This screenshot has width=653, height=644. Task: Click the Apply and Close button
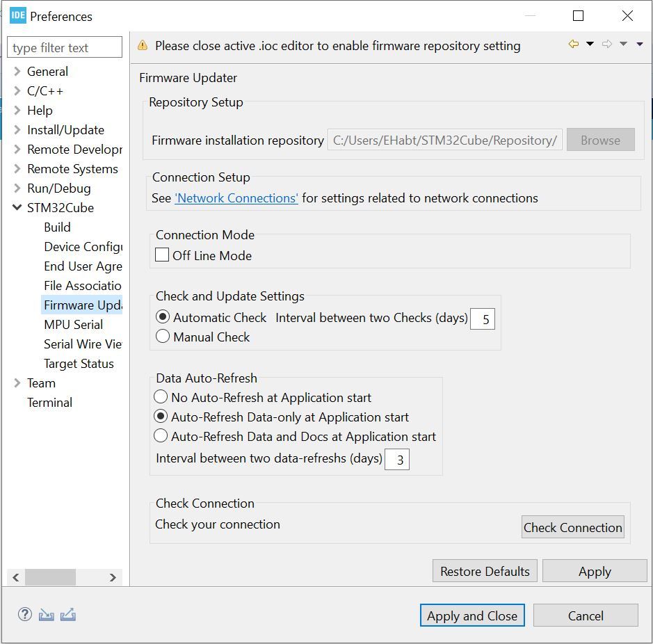[472, 615]
